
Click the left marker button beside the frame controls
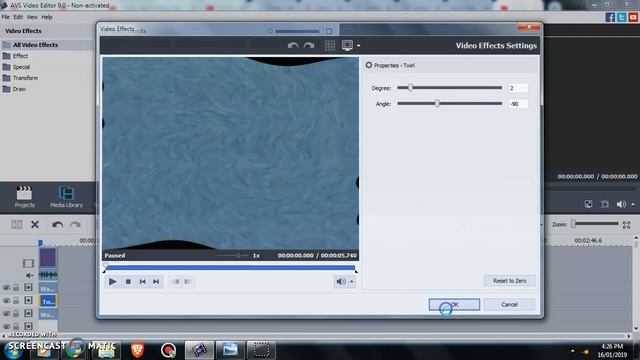pyautogui.click(x=176, y=282)
